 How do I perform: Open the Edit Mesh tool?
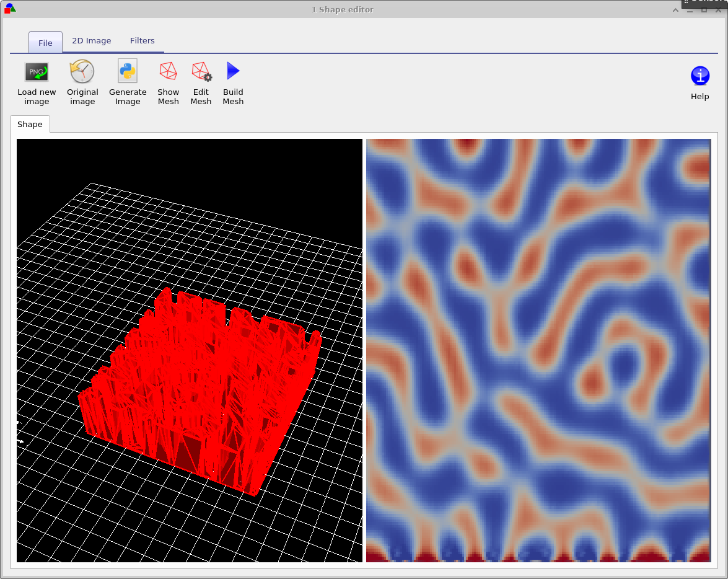[x=200, y=71]
